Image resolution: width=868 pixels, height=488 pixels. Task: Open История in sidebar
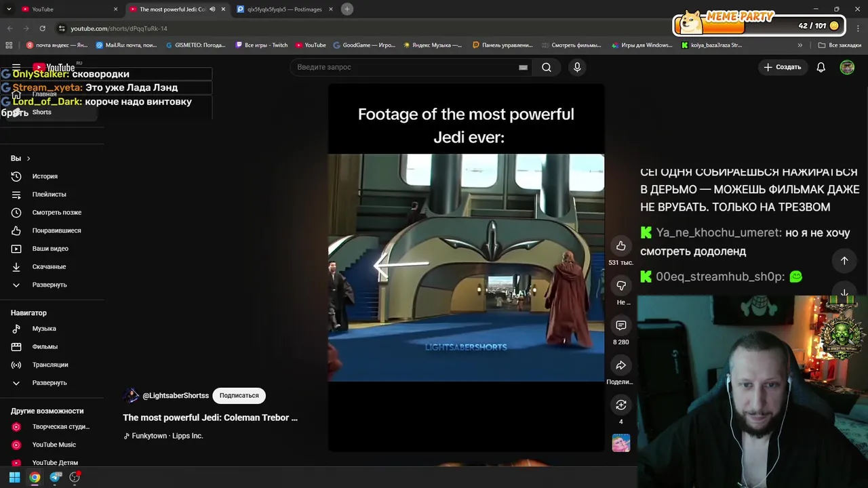(52, 176)
